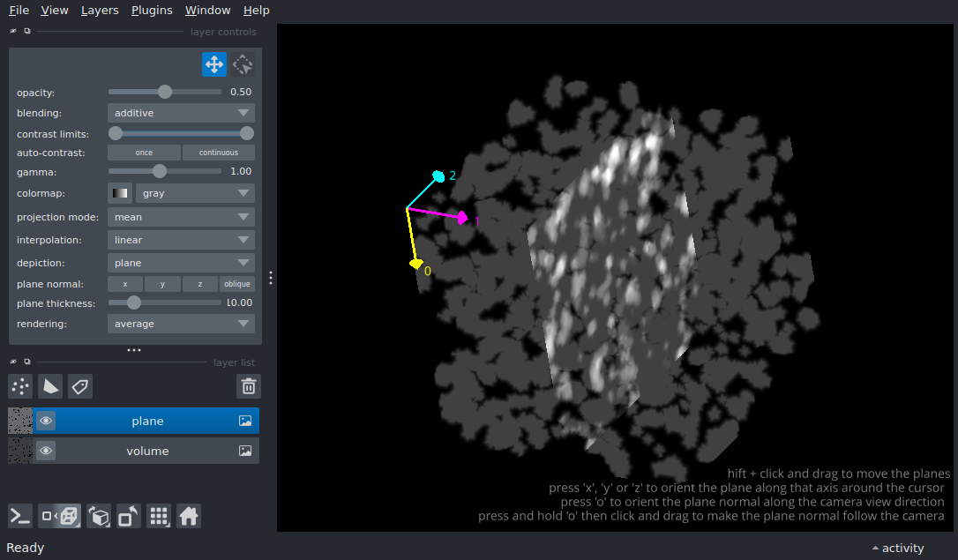Image resolution: width=958 pixels, height=560 pixels.
Task: Create a new points layer
Action: coord(20,386)
